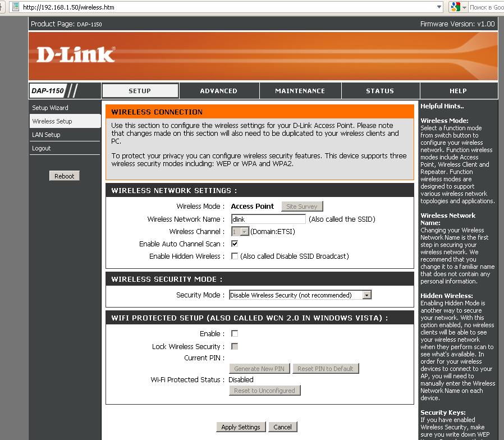Open the Security Mode dropdown
This screenshot has width=504, height=440.
(300, 295)
